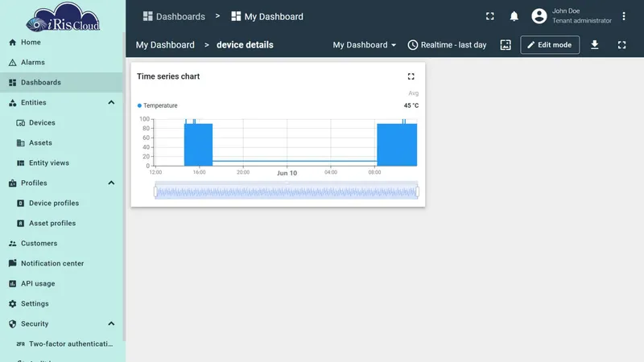Open the Home page icon
This screenshot has width=644, height=362.
click(12, 43)
